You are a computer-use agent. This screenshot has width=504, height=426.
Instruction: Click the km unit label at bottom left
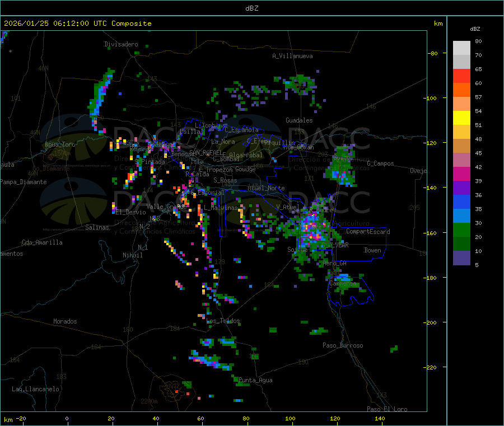pos(8,420)
